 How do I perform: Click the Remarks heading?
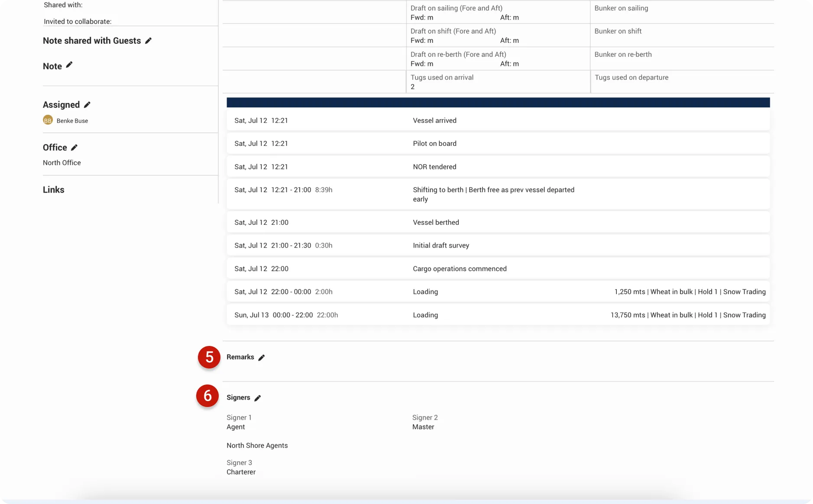click(x=240, y=357)
